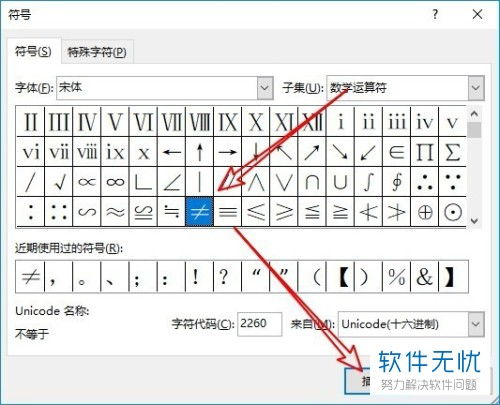Select the right arrow → symbol
This screenshot has width=500, height=405.
coord(228,152)
